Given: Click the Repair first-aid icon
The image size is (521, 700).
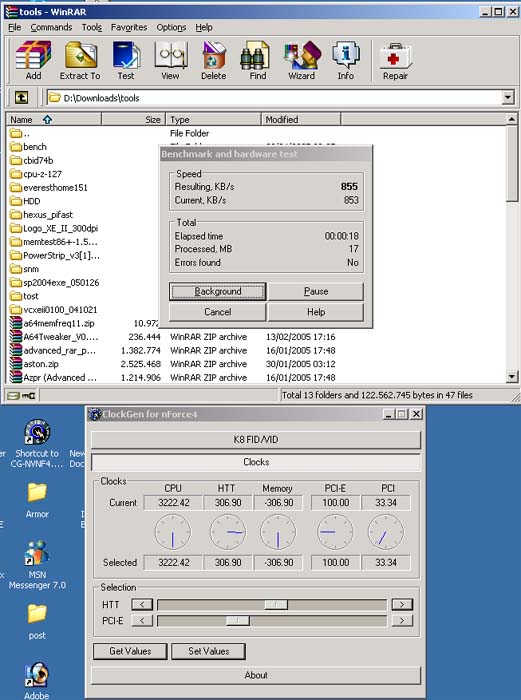Looking at the screenshot, I should tap(395, 60).
